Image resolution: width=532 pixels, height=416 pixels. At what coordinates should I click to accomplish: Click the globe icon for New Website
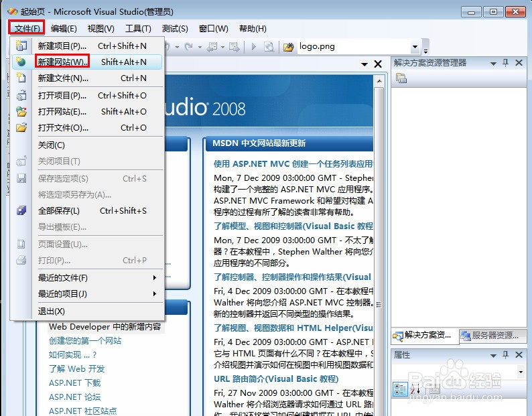tap(21, 62)
